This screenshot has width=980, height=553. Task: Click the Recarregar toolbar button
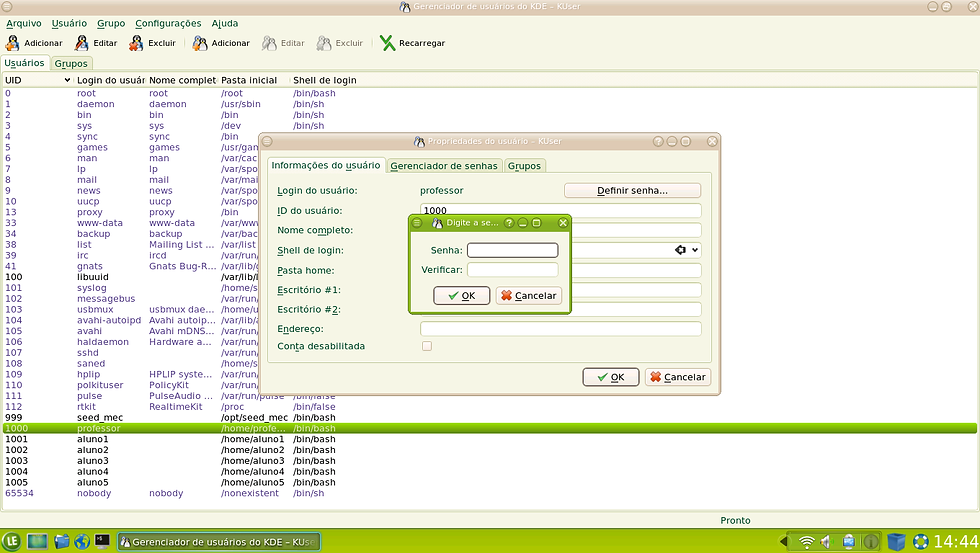point(412,43)
